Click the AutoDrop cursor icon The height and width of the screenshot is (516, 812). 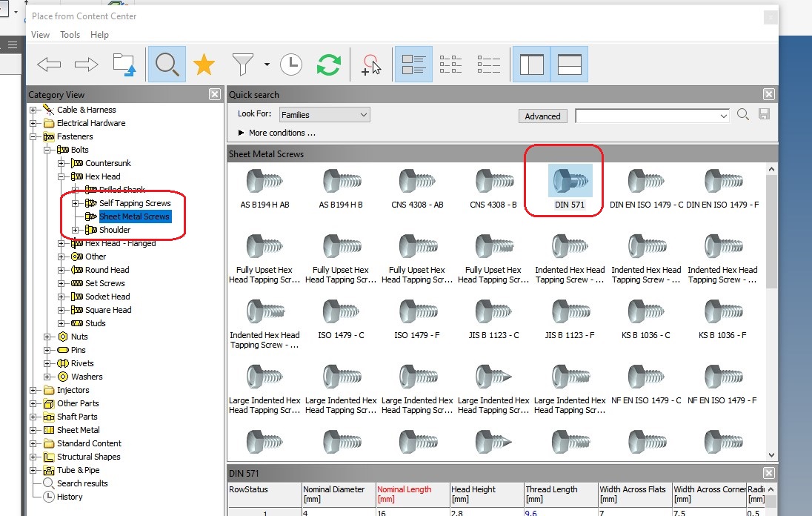[371, 64]
